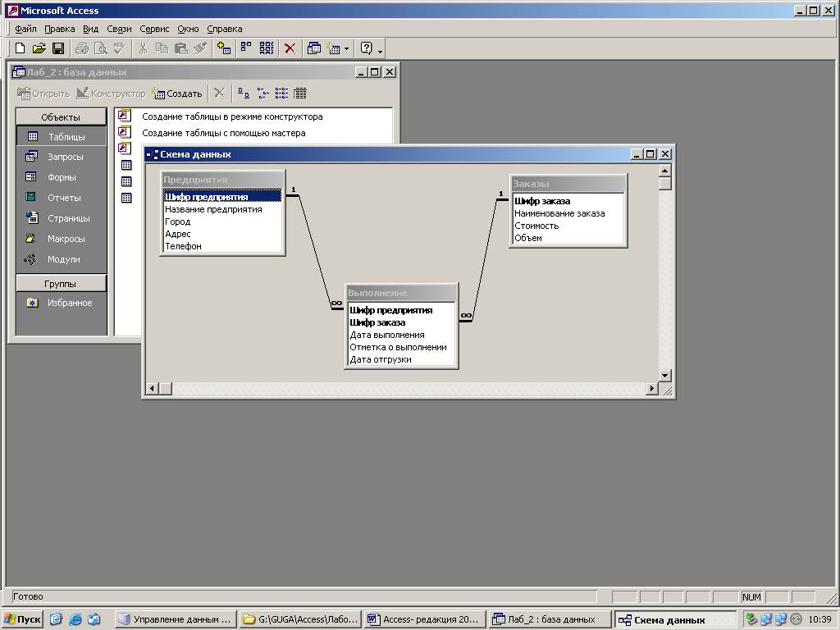Click the Группы group header

point(61,283)
